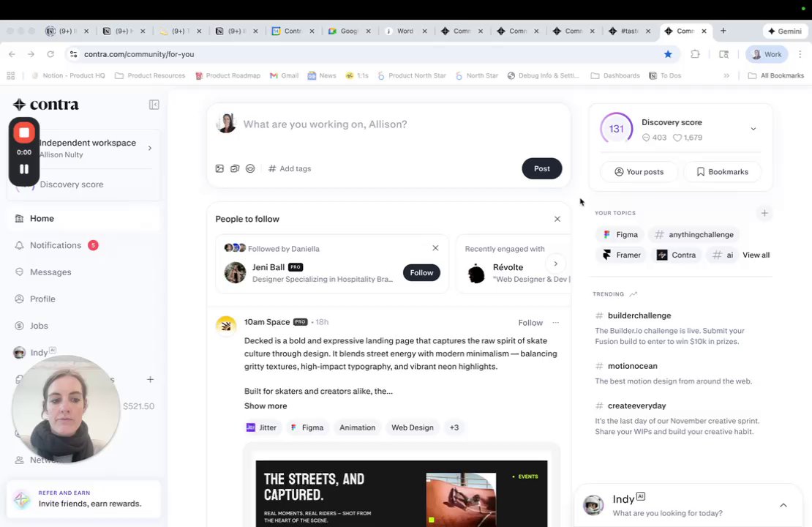812x527 pixels.
Task: View Your posts
Action: coord(639,172)
